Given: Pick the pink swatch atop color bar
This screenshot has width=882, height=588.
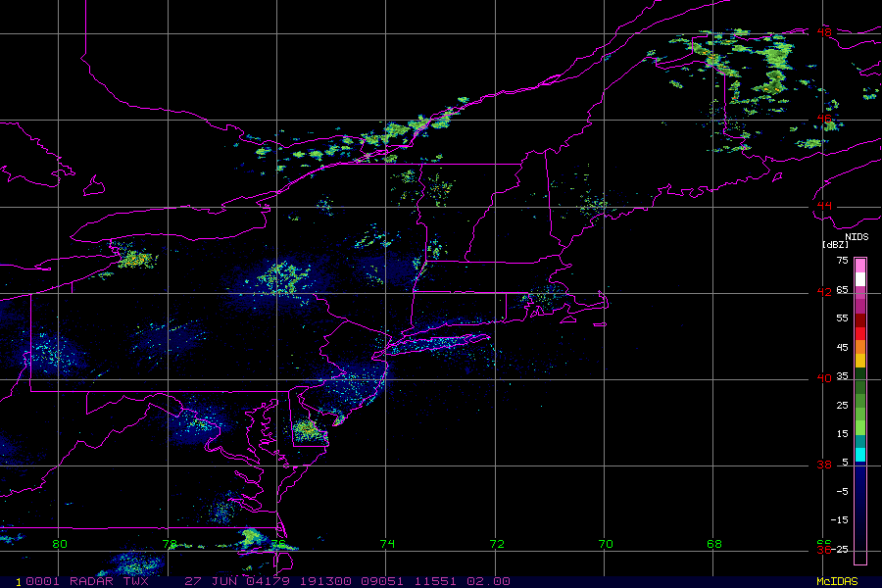Looking at the screenshot, I should pos(860,266).
